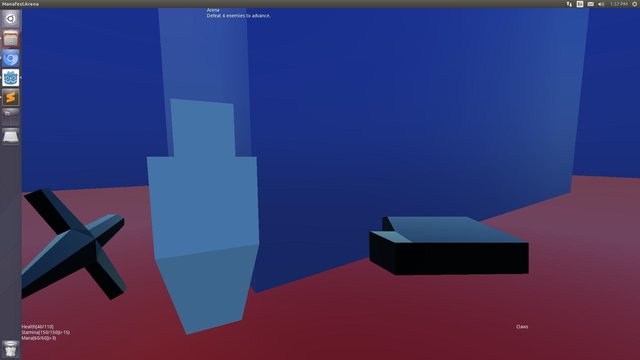Open the keyboard layout indicator

coord(580,4)
